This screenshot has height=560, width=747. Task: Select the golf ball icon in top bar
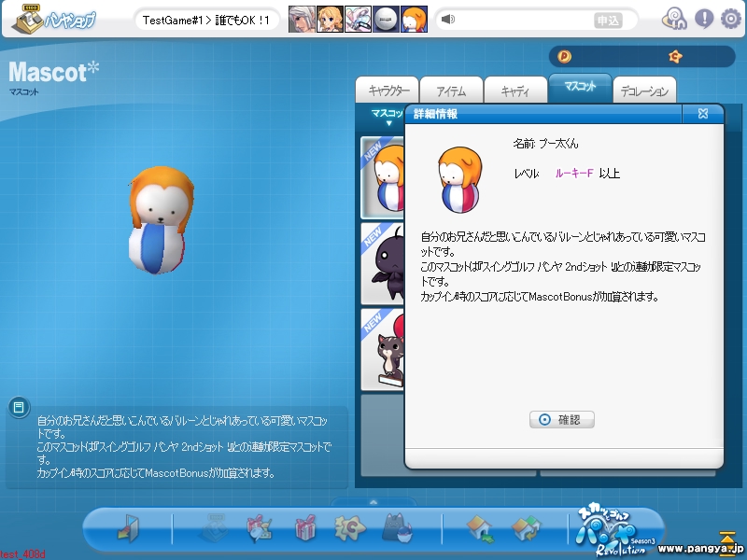click(386, 20)
